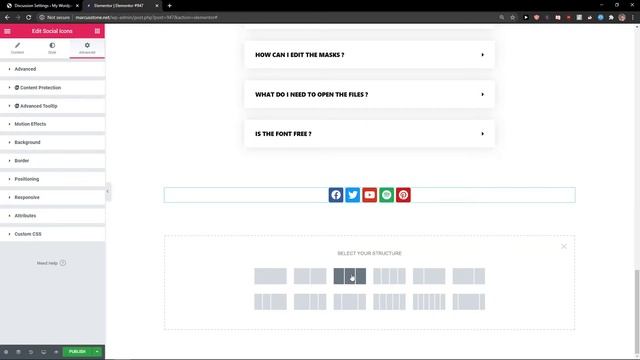The image size is (640, 360).
Task: Choose the five-column structure
Action: click(389, 302)
